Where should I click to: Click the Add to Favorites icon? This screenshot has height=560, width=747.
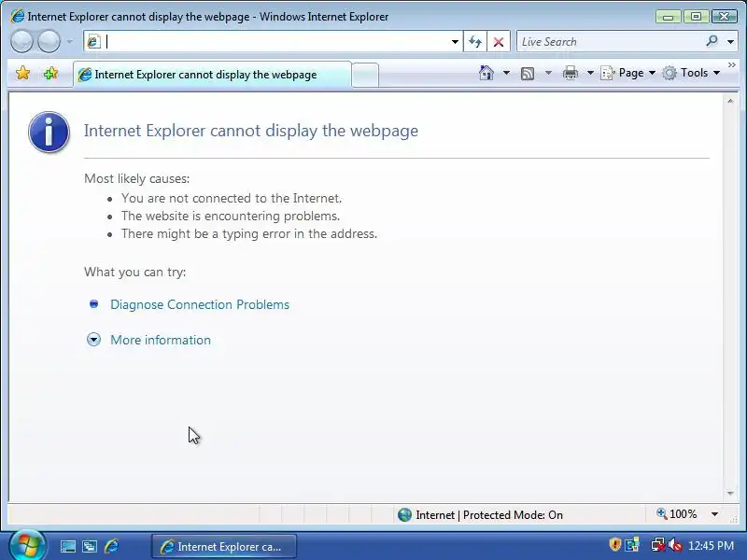pos(50,74)
